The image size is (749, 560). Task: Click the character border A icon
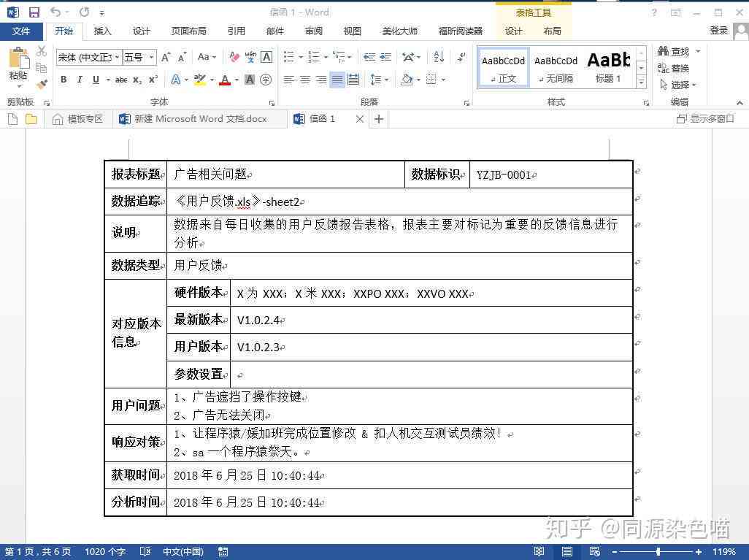point(266,57)
